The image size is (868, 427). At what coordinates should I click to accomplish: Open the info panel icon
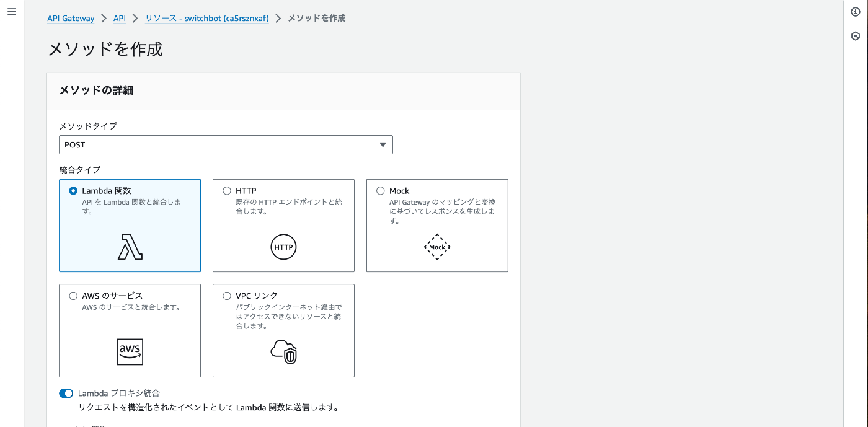click(856, 12)
